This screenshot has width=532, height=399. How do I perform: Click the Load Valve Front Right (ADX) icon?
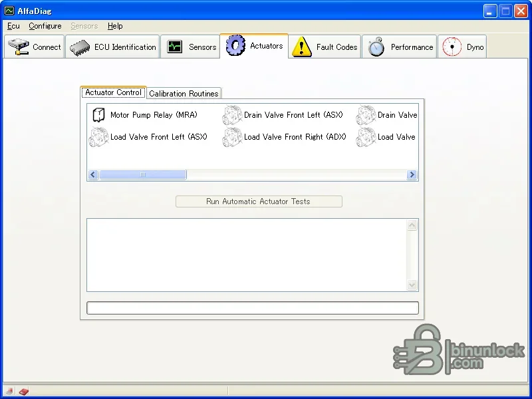click(x=232, y=137)
